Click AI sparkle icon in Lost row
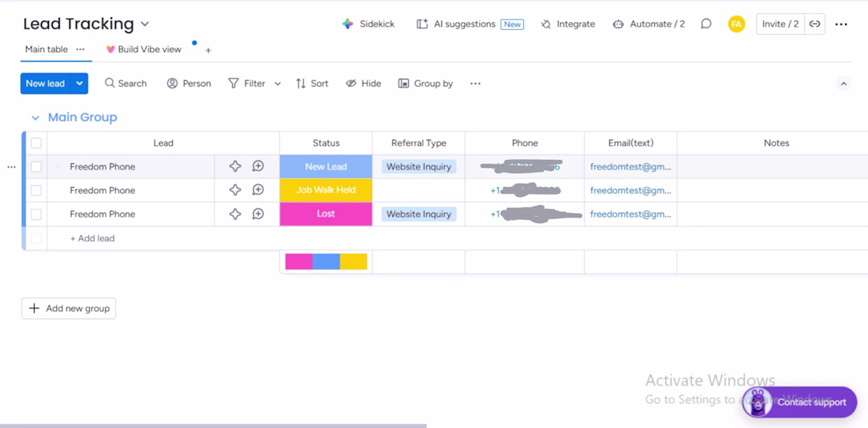The image size is (868, 428). (235, 214)
